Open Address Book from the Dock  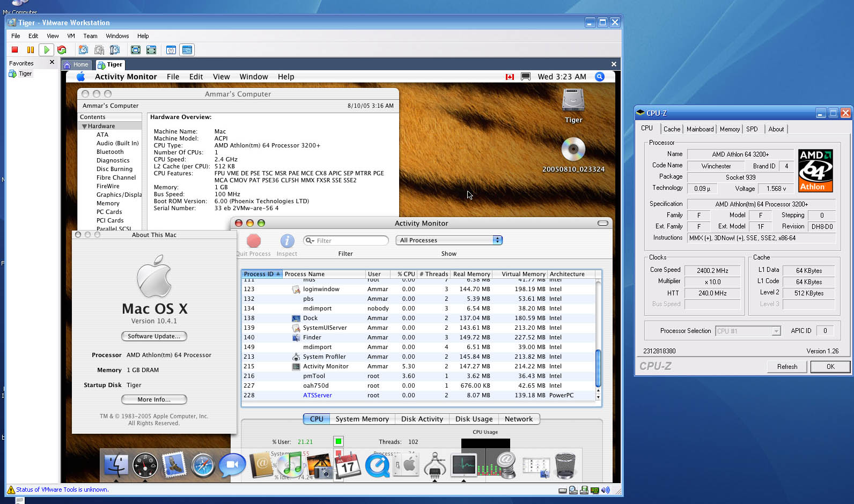[261, 465]
